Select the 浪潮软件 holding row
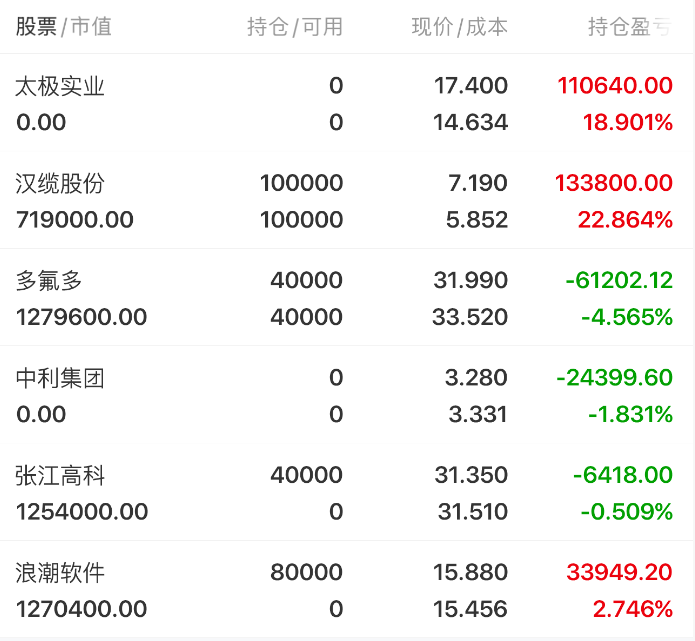The height and width of the screenshot is (641, 695). click(348, 590)
